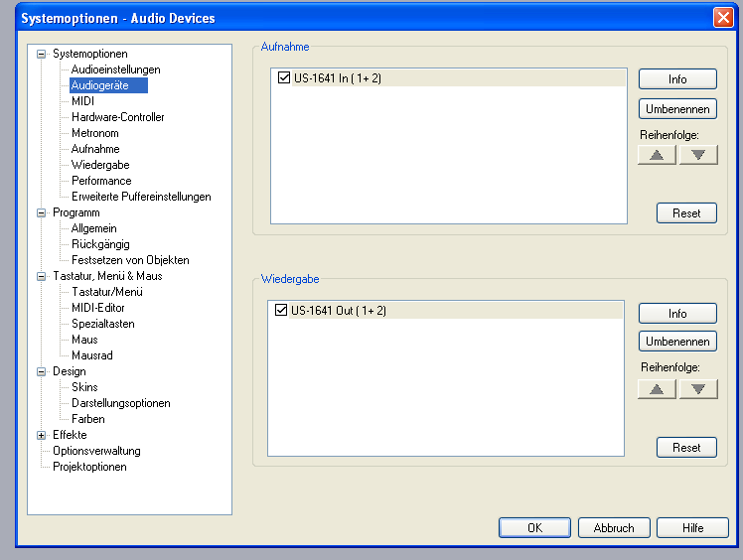Open Darstellungsoptionen
Image resolution: width=743 pixels, height=560 pixels.
pos(121,403)
